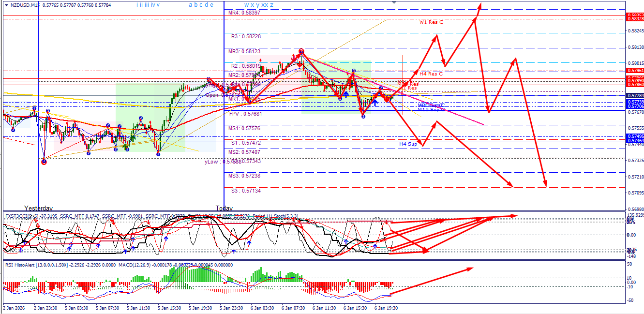The height and width of the screenshot is (314, 644).
Task: Select the S3 : 0.57134 pivot label
Action: coord(246,191)
